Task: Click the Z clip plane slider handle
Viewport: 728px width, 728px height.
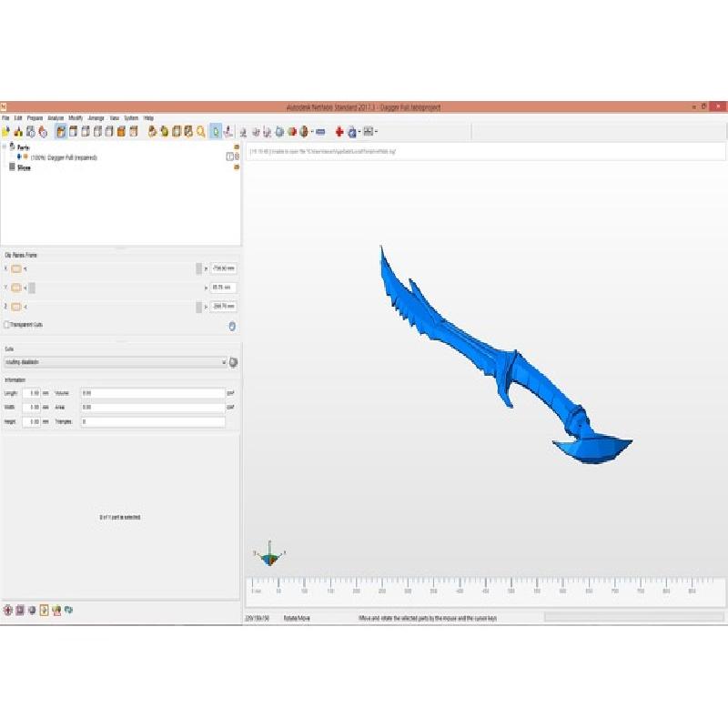Action: click(198, 307)
